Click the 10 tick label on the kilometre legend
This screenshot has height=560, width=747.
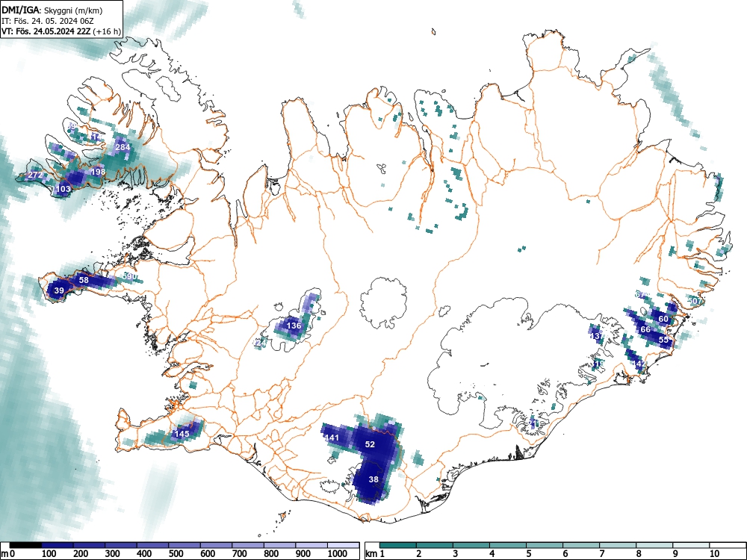pos(713,554)
